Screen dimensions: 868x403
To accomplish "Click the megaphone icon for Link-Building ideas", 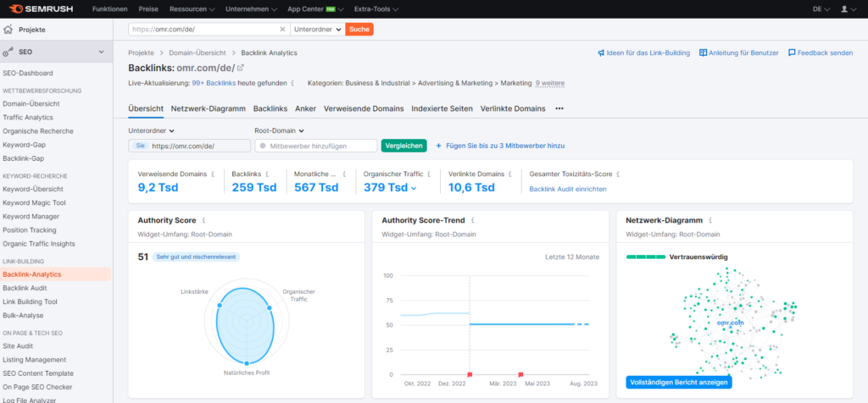I will tap(601, 52).
